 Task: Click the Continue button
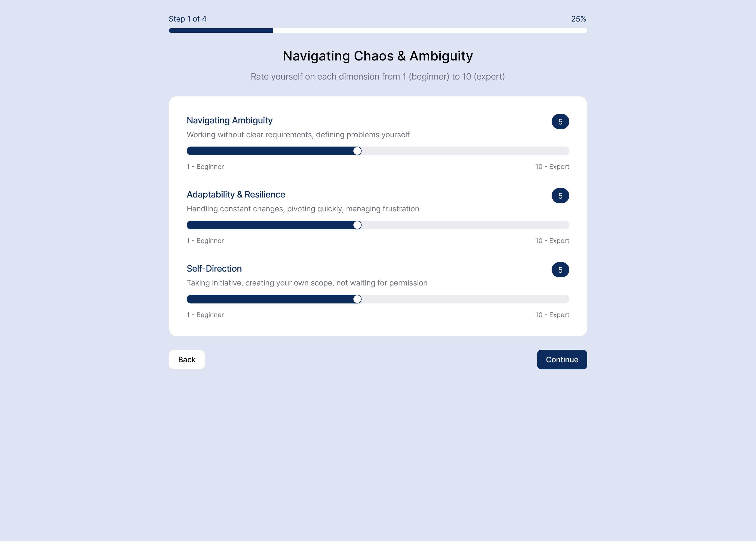(562, 360)
